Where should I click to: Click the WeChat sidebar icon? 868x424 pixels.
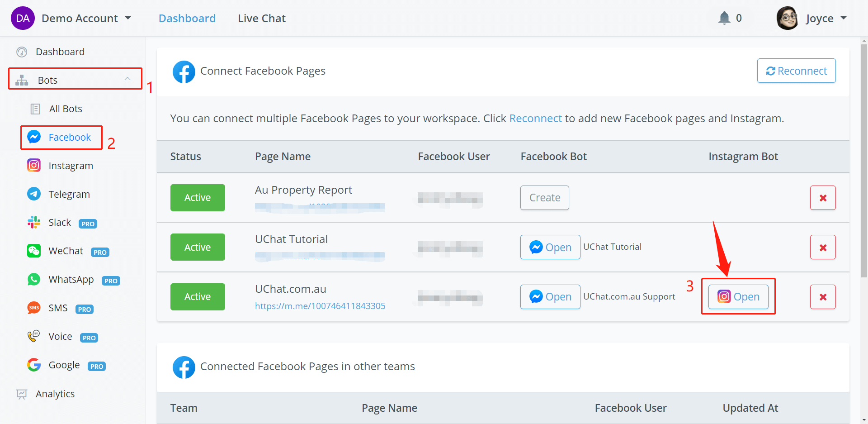coord(34,251)
